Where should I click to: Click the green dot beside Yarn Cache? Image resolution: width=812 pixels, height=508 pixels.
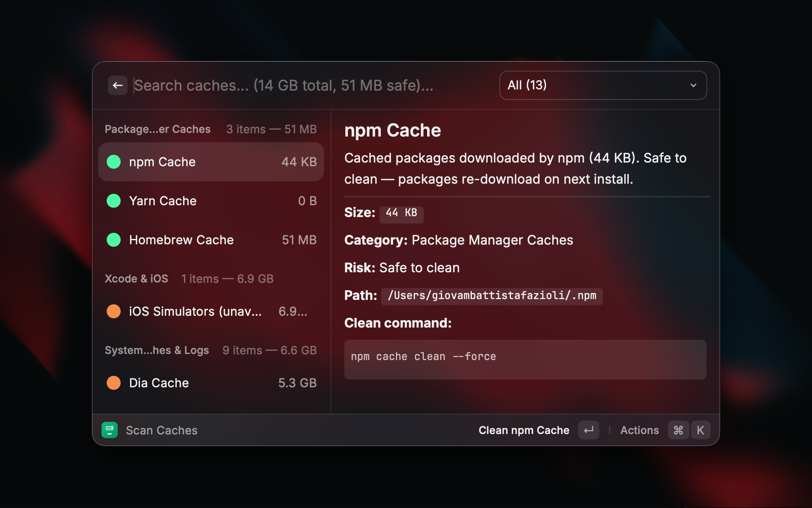point(114,201)
